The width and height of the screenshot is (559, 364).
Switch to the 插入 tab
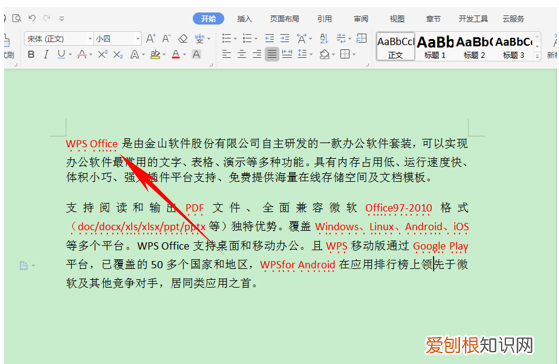coord(245,19)
